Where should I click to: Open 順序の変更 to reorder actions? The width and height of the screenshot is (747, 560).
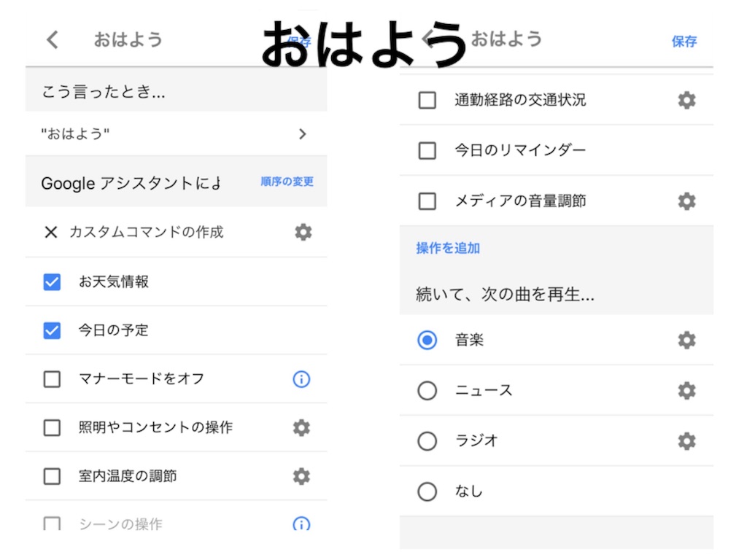[286, 182]
